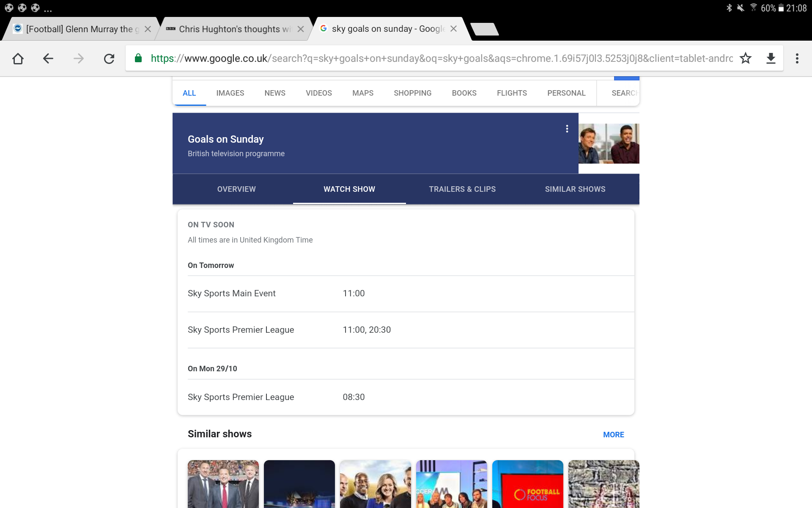812x508 pixels.
Task: Open SHOPPING search results
Action: (412, 93)
